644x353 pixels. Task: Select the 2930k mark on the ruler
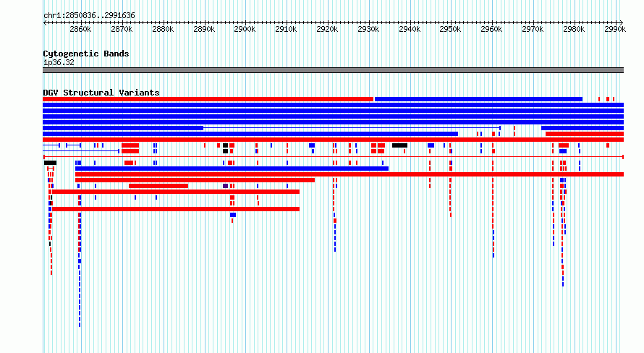pos(368,29)
